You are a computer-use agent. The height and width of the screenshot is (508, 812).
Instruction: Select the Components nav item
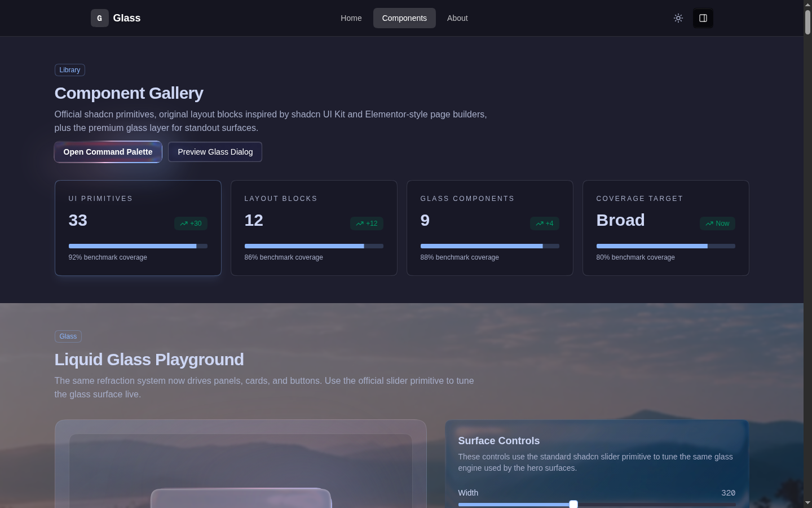coord(404,18)
